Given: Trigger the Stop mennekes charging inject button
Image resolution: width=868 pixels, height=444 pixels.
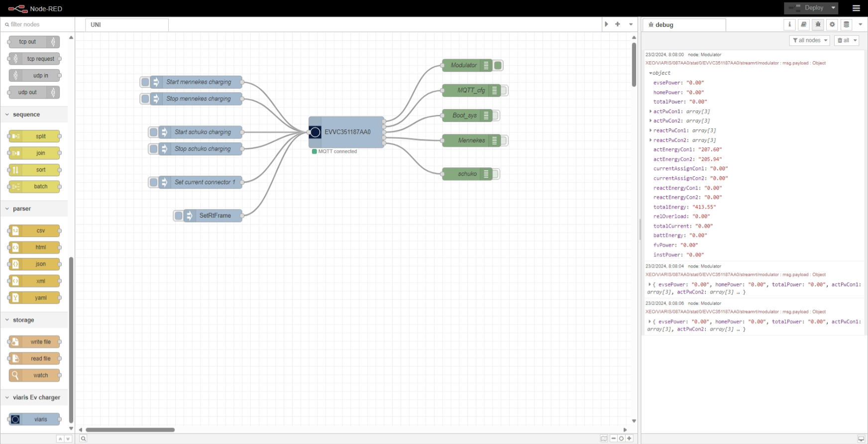Looking at the screenshot, I should 145,99.
